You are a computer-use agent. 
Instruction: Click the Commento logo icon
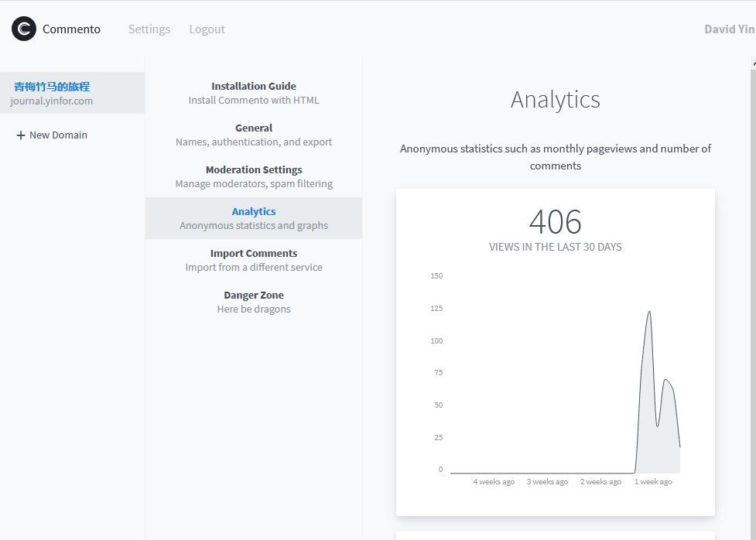point(24,29)
